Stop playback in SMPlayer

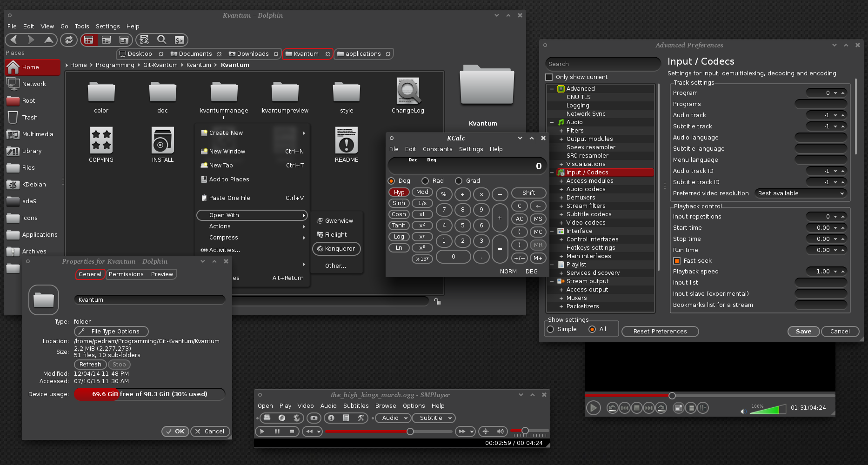pyautogui.click(x=292, y=432)
